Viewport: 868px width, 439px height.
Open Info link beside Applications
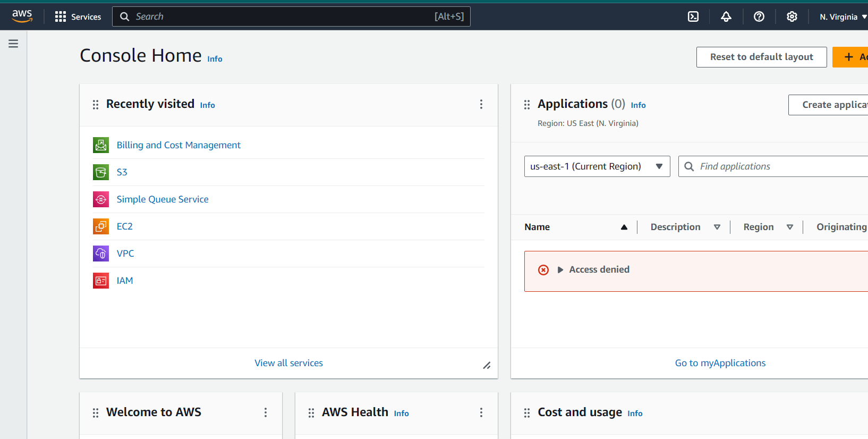point(638,105)
